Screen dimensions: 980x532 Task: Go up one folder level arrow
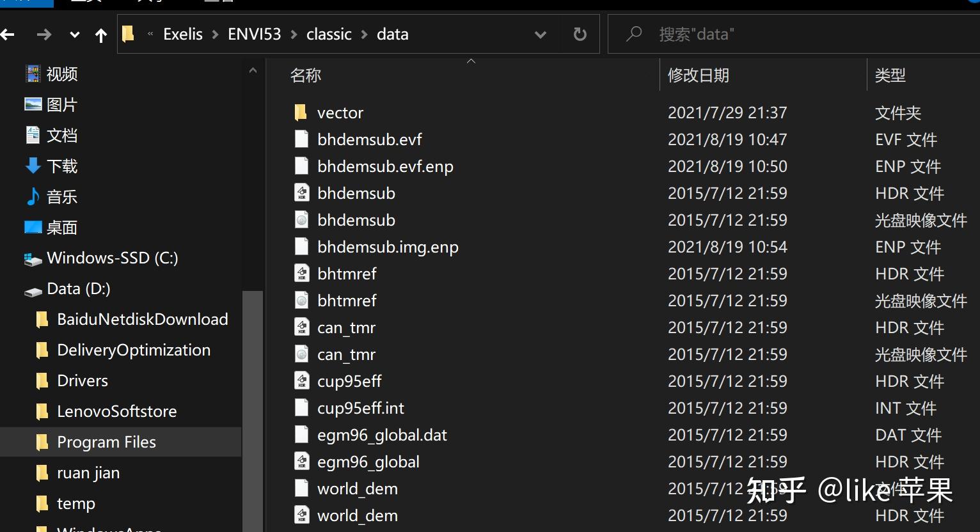coord(101,35)
